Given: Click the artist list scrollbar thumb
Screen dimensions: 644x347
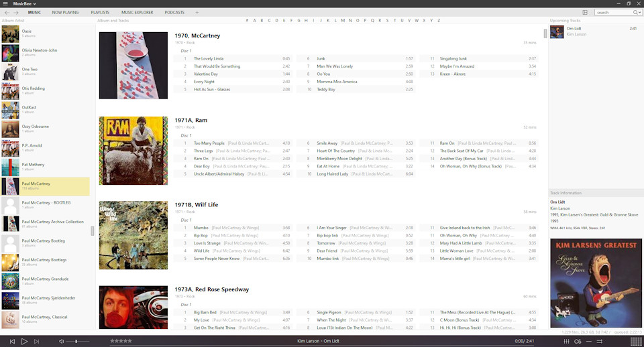Looking at the screenshot, I should pyautogui.click(x=93, y=231).
